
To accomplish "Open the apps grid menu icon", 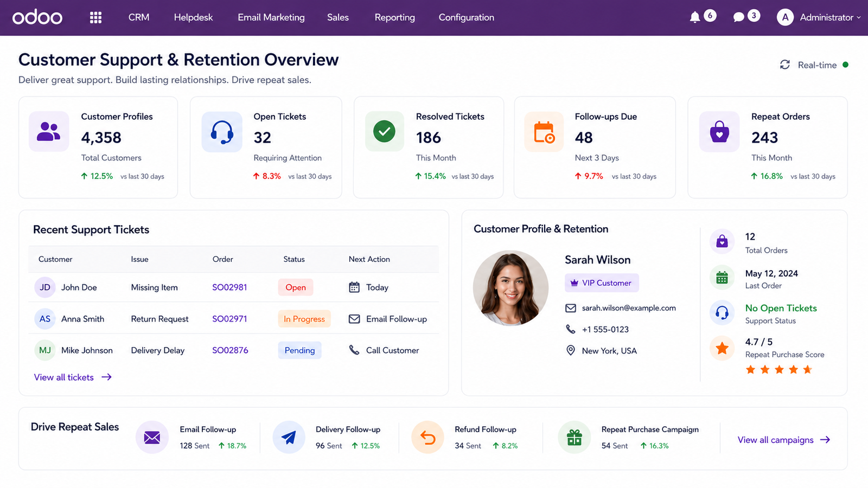I will 95,17.
